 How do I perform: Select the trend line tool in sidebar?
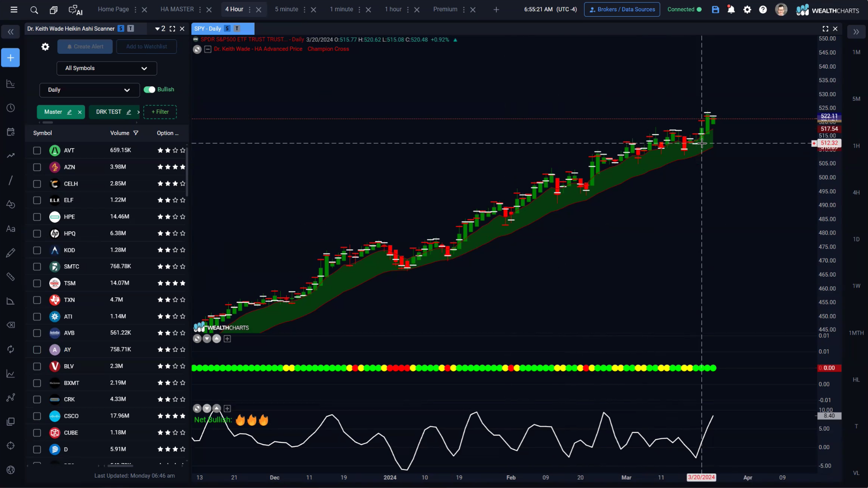coord(10,180)
